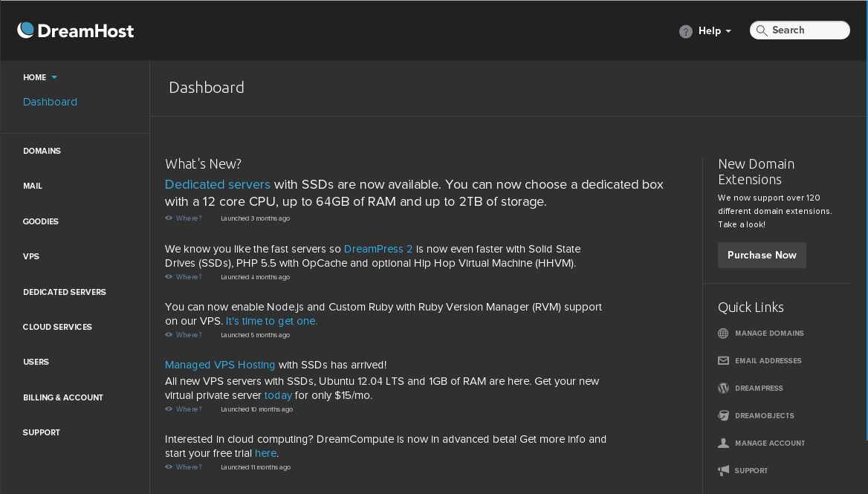This screenshot has width=868, height=494.
Task: Click the Email Addresses envelope icon
Action: coord(723,361)
